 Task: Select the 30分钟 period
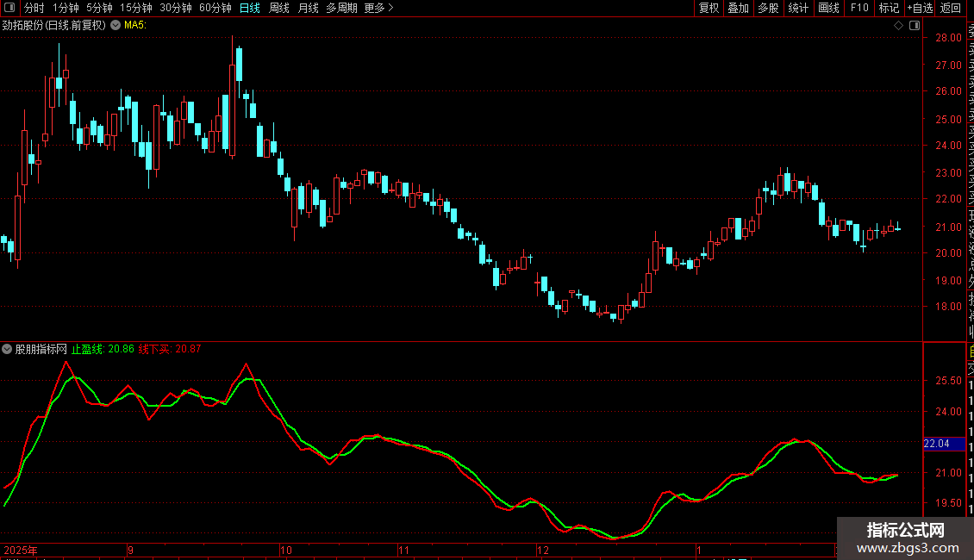(176, 8)
